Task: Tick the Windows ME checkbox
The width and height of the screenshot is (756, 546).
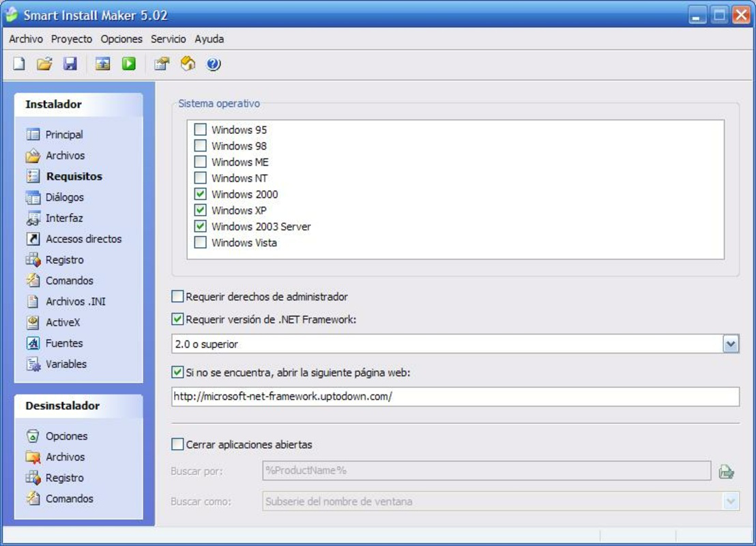Action: [x=200, y=162]
